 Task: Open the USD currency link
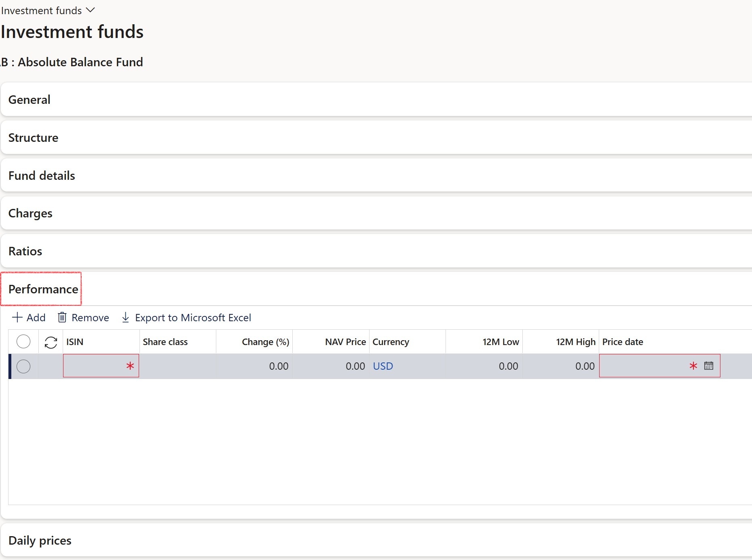click(x=383, y=366)
